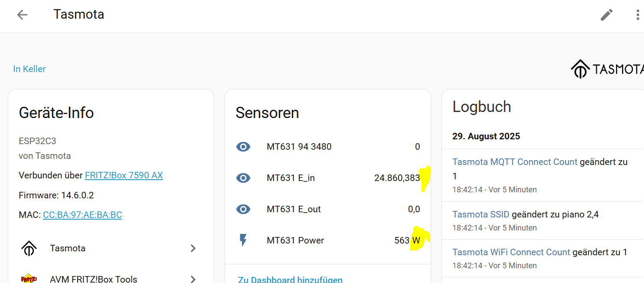Click the back arrow icon
Viewport: 644px width, 283px height.
point(22,15)
